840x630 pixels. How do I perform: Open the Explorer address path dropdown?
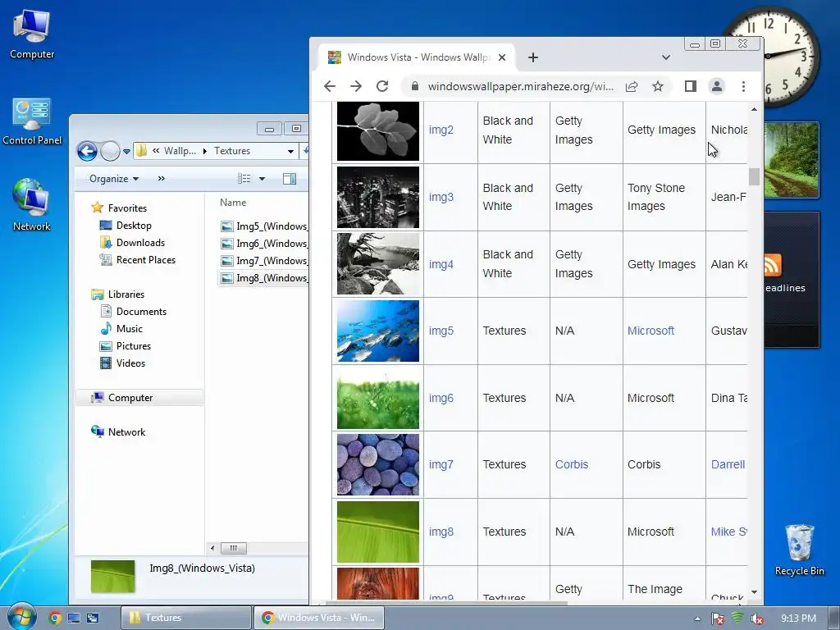coord(290,152)
